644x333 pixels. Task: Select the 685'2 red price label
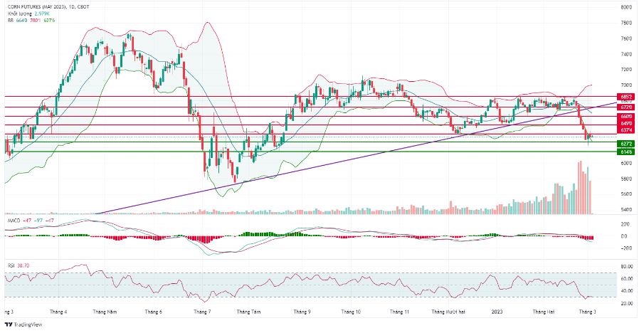pos(627,97)
